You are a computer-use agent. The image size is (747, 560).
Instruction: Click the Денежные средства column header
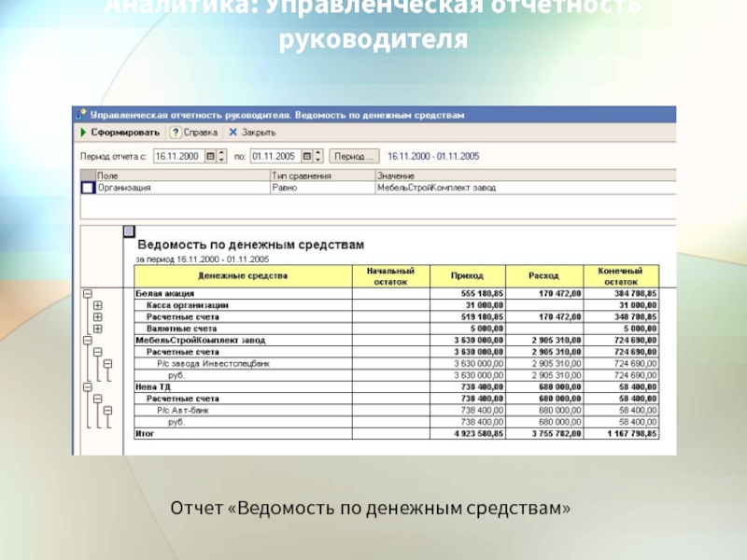coord(244,276)
